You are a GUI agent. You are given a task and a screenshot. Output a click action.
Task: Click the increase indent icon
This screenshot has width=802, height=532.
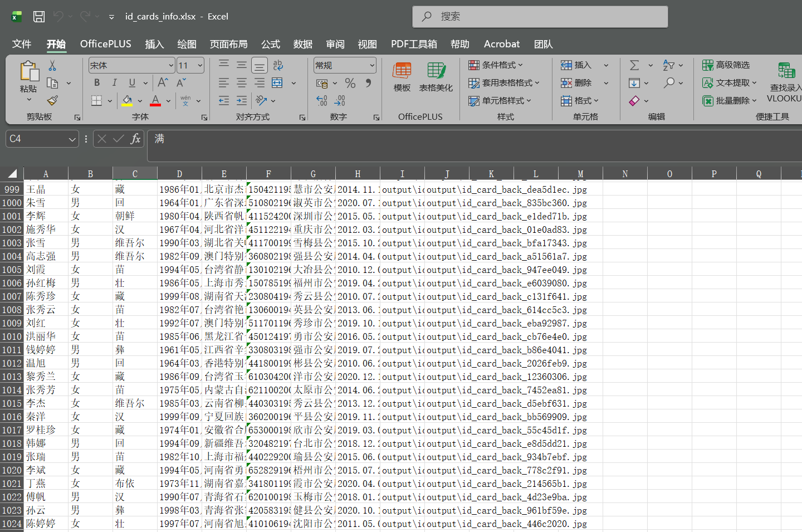(x=242, y=101)
